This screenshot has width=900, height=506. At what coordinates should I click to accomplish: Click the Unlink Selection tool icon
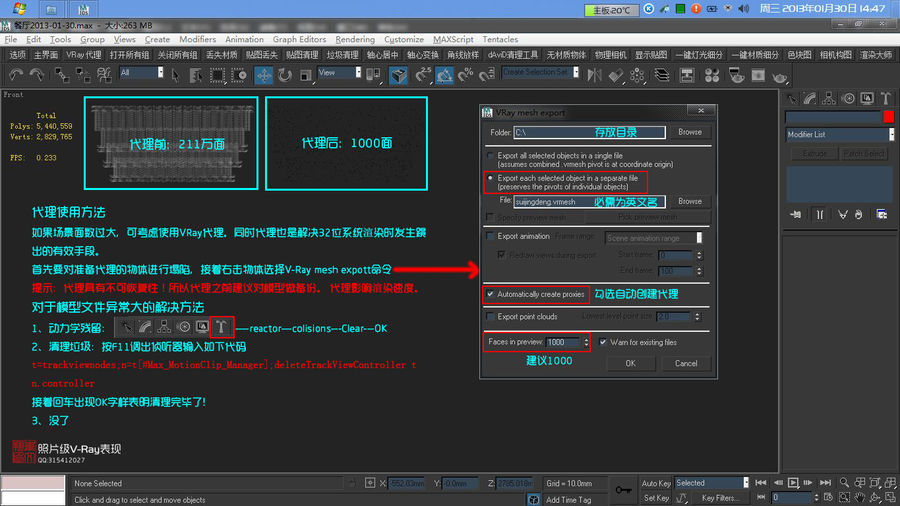point(83,75)
